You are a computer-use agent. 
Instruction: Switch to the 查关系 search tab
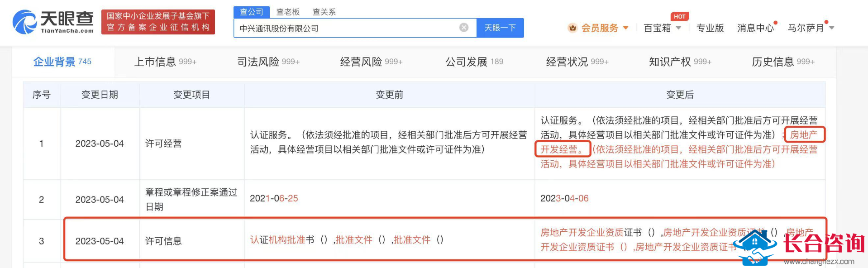(324, 12)
